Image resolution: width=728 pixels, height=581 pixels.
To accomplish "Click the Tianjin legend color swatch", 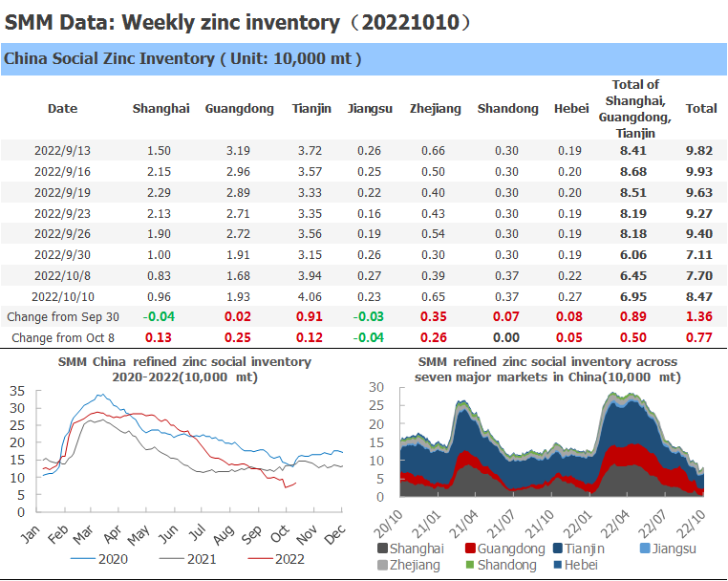I will coord(558,549).
